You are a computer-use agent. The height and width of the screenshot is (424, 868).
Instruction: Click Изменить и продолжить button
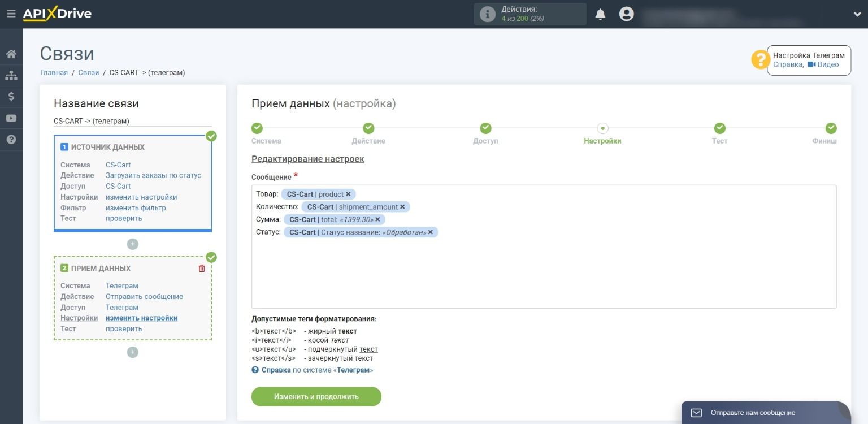(x=316, y=396)
